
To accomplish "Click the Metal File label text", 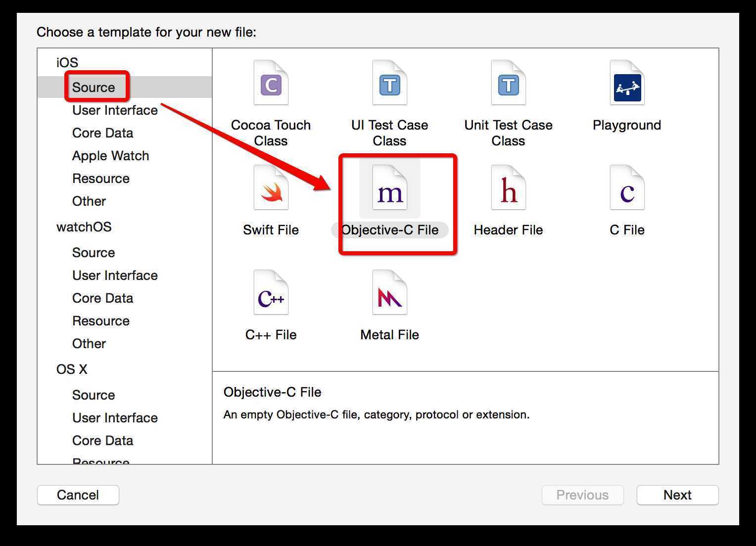I will point(389,335).
